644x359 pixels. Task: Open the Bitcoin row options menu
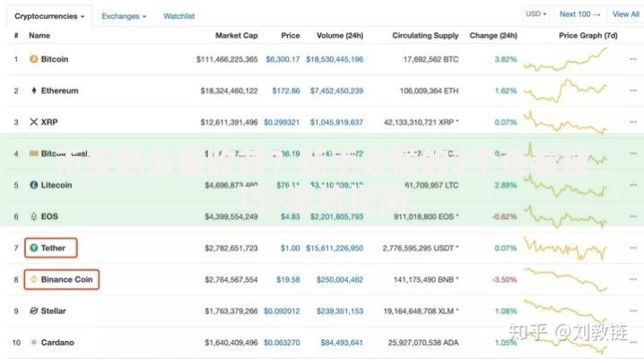click(633, 59)
